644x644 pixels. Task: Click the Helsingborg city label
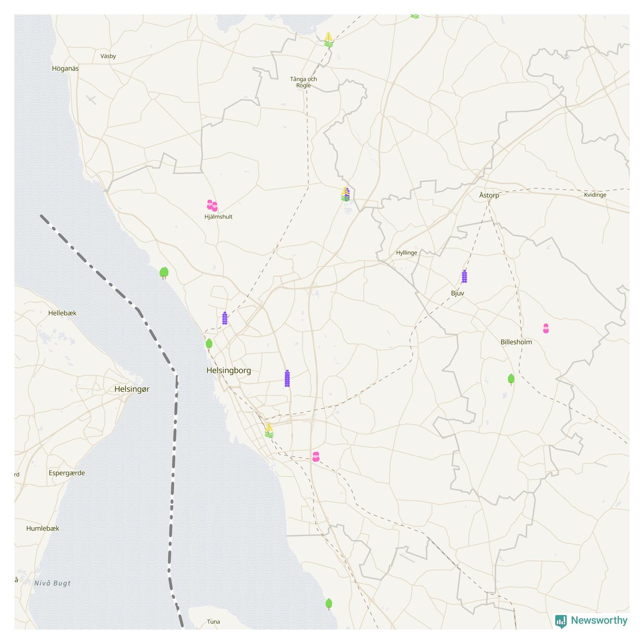point(228,371)
